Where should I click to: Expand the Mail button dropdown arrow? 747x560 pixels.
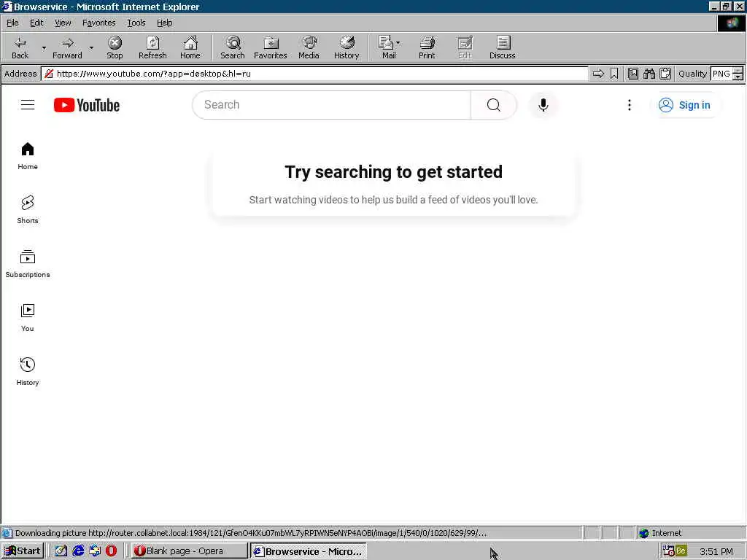398,43
